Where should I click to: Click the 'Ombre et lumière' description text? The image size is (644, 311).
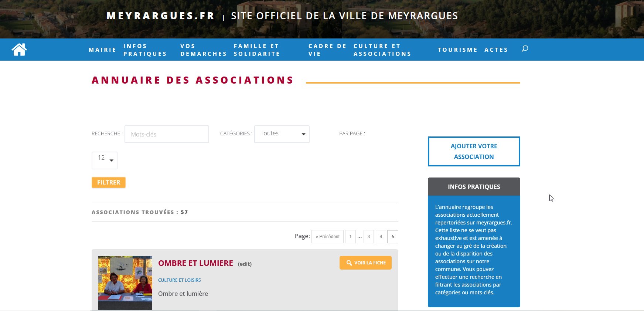(x=183, y=294)
